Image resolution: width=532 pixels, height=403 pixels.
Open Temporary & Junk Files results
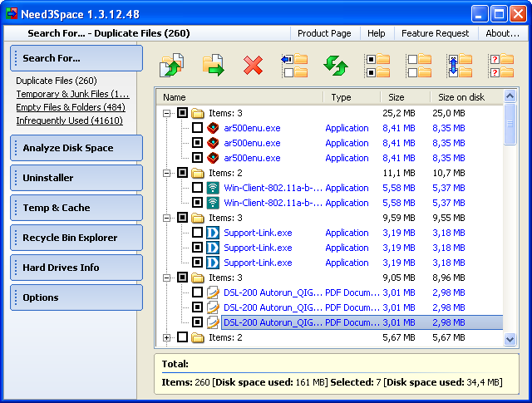pos(72,94)
